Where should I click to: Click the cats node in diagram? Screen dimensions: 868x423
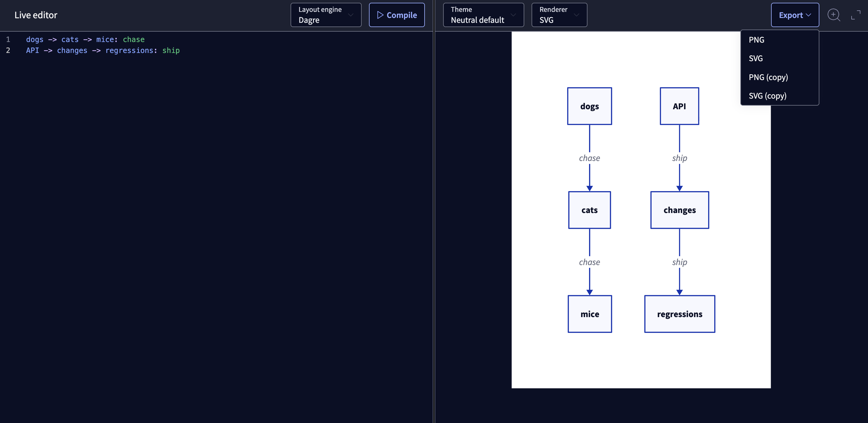(x=589, y=210)
